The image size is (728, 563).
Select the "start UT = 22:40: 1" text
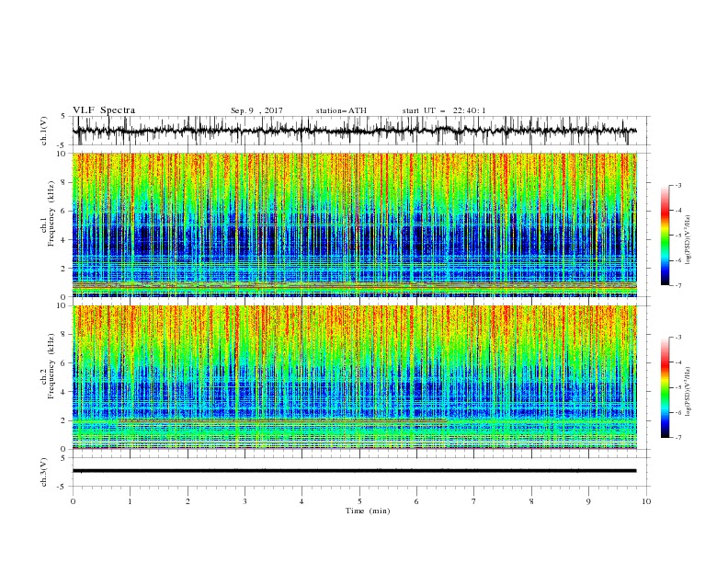click(443, 110)
